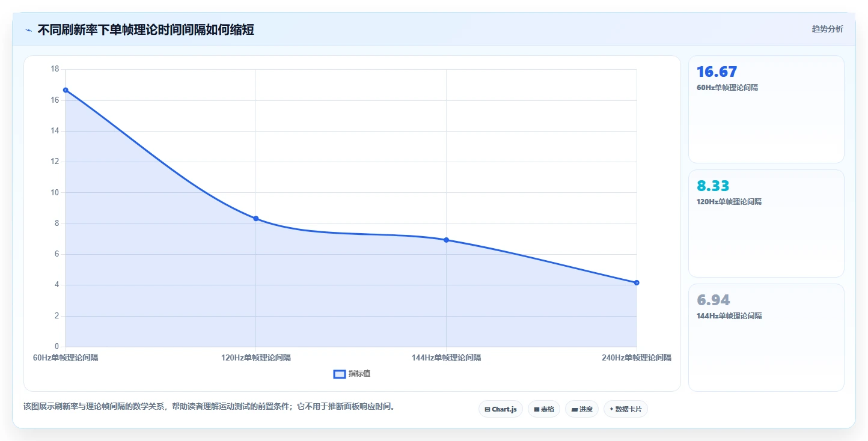This screenshot has width=868, height=441.
Task: Open the 6.94 value stat card
Action: (x=766, y=338)
